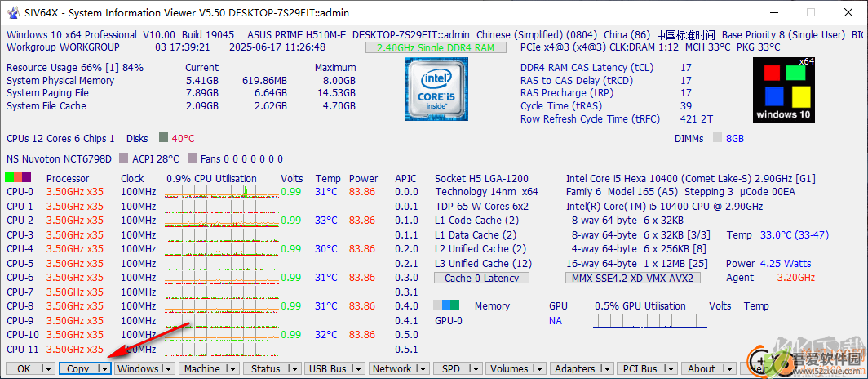Expand the Network button dropdown arrow
This screenshot has height=379, width=868.
click(423, 368)
